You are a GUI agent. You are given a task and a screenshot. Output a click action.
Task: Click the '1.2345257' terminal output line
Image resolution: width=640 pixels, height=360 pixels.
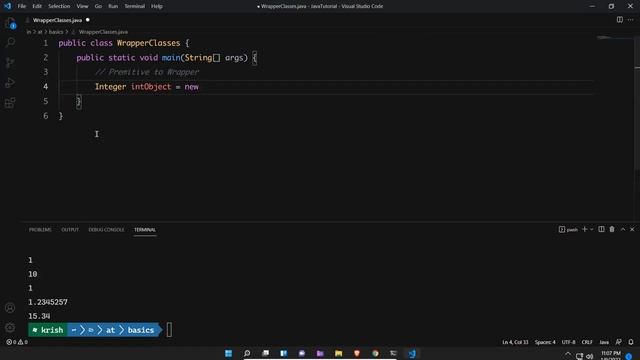(48, 302)
